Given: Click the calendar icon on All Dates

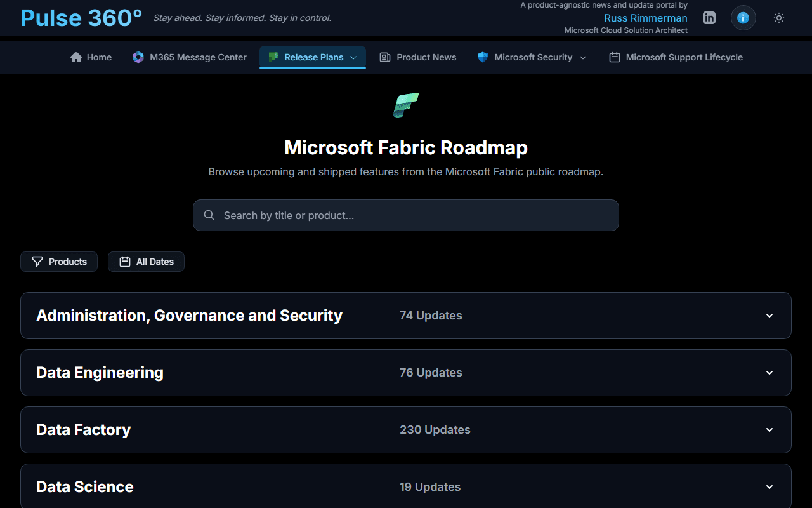Looking at the screenshot, I should (x=125, y=262).
